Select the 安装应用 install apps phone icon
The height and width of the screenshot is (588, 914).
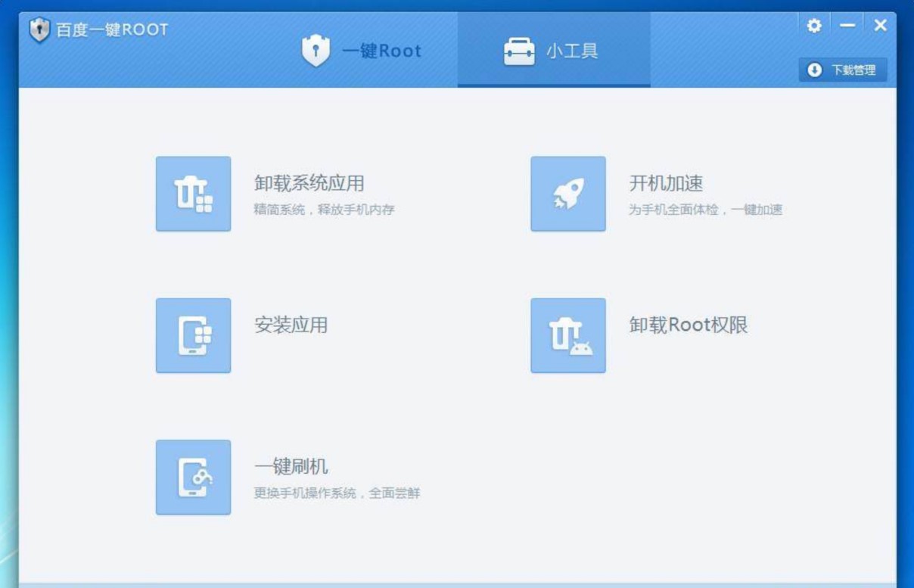pos(193,336)
